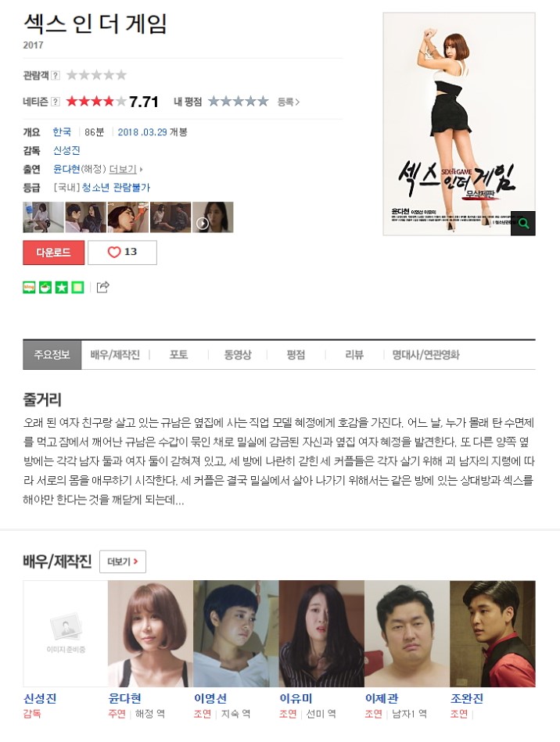
Task: Toggle the heart like button showing 13
Action: coord(122,253)
